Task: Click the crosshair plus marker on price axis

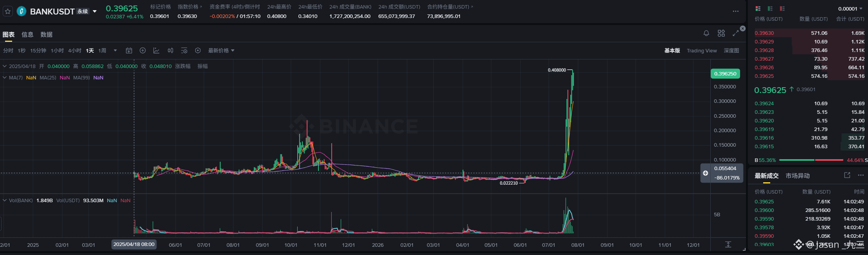Action: [705, 173]
